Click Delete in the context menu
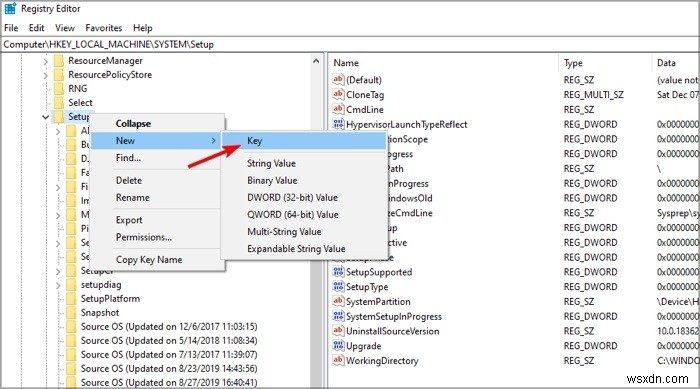700x389 pixels. point(129,180)
